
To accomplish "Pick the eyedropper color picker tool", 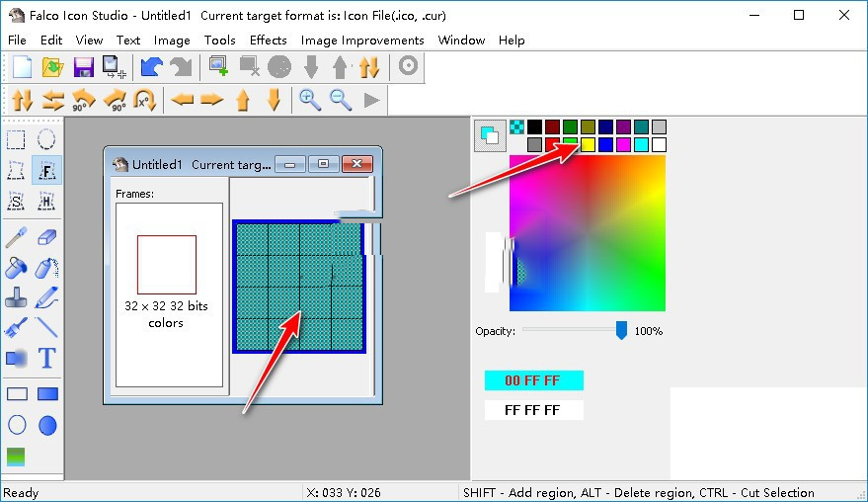I will (x=16, y=237).
